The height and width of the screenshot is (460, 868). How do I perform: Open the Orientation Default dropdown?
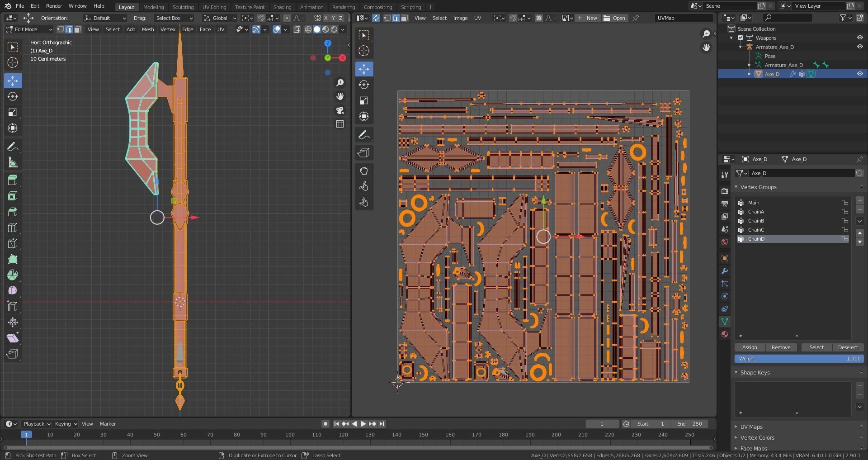pyautogui.click(x=105, y=18)
